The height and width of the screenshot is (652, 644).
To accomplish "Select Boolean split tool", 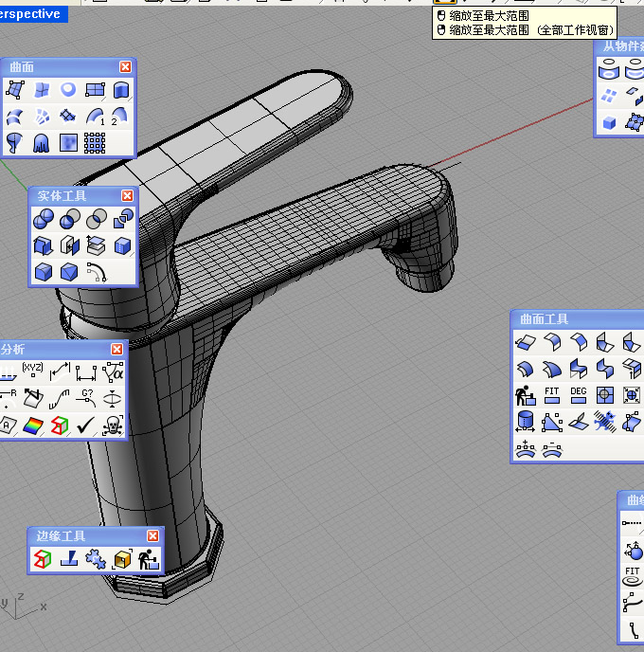I will click(x=123, y=219).
